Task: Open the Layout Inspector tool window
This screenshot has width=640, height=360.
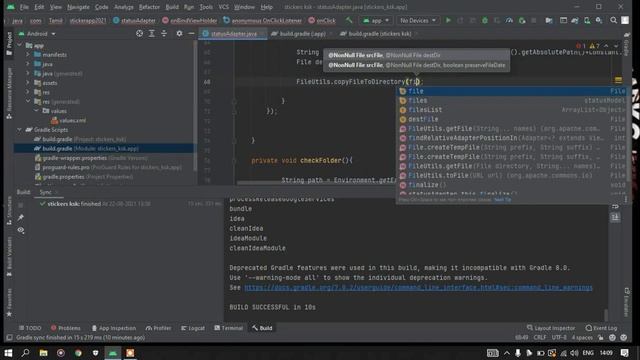Action: pyautogui.click(x=551, y=328)
